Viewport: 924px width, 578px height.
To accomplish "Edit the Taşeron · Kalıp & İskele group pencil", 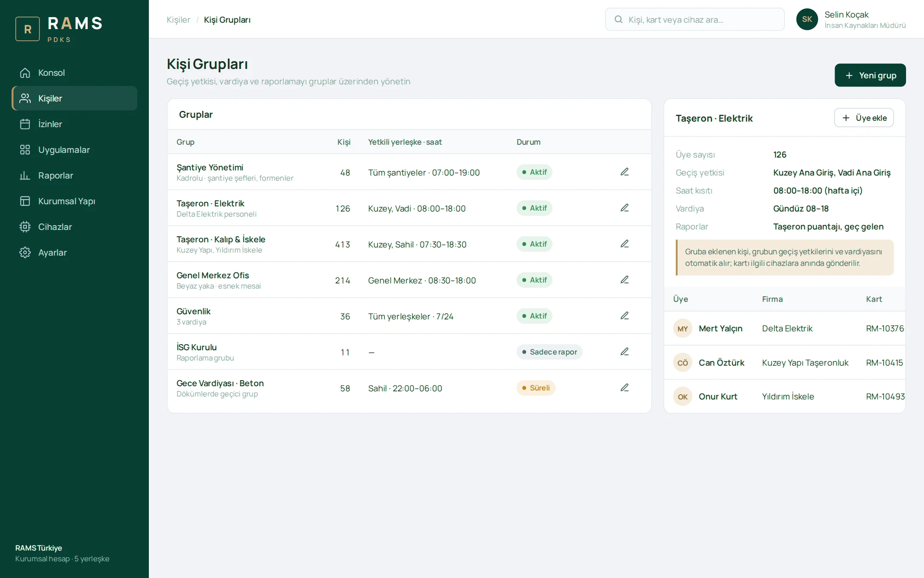I will 625,244.
